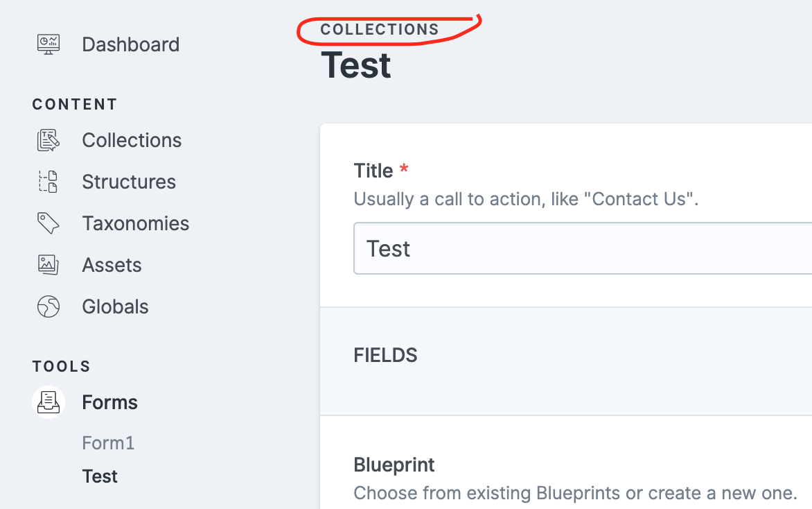Click the circled COLLECTIONS breadcrumb
Image resolution: width=812 pixels, height=509 pixels.
tap(380, 29)
